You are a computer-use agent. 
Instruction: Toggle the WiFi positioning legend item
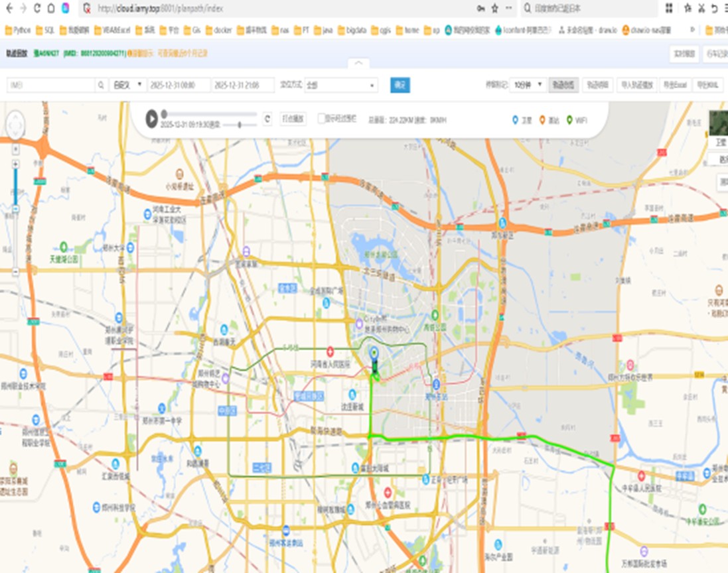coord(576,120)
